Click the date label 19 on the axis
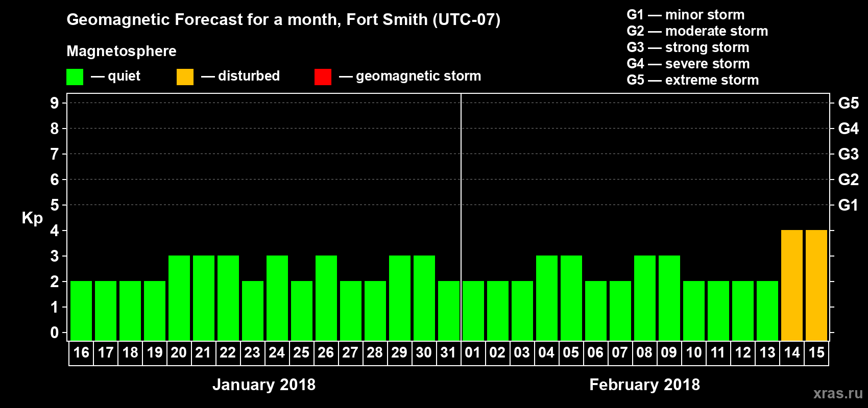The image size is (868, 408). 155,353
